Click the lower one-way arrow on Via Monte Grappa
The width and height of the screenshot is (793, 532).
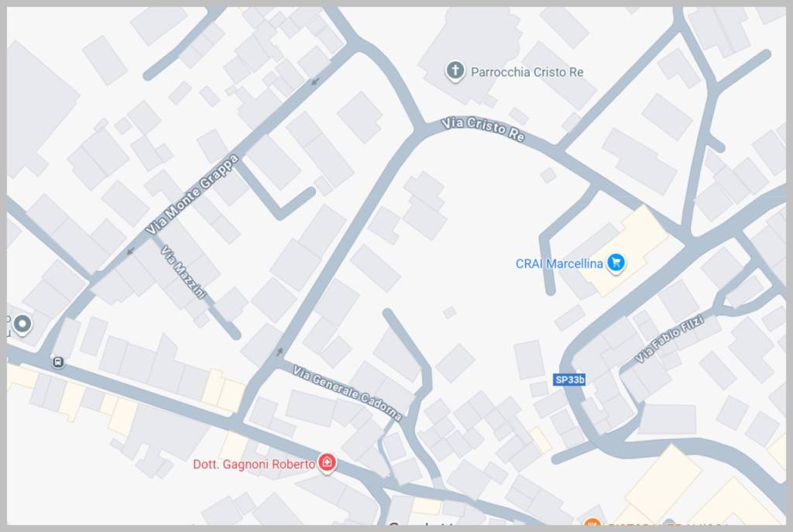(x=130, y=251)
